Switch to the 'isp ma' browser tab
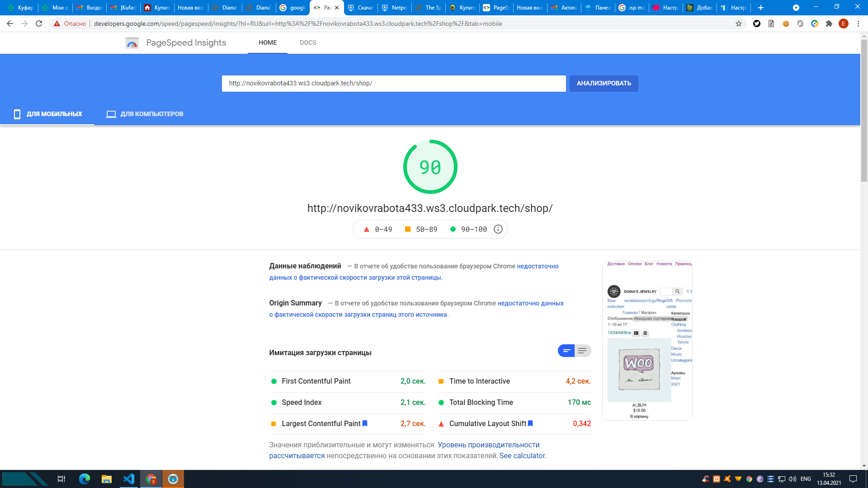The image size is (868, 488). (632, 8)
